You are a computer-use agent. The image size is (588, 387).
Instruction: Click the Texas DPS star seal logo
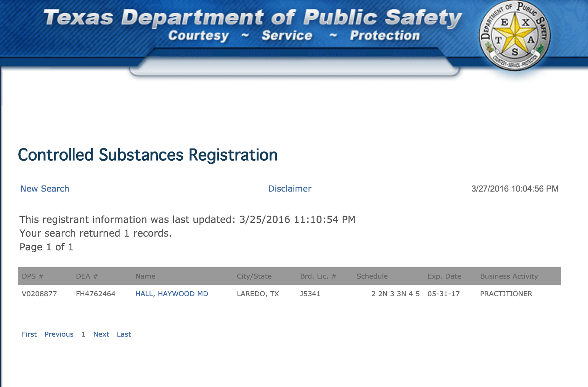pyautogui.click(x=514, y=37)
